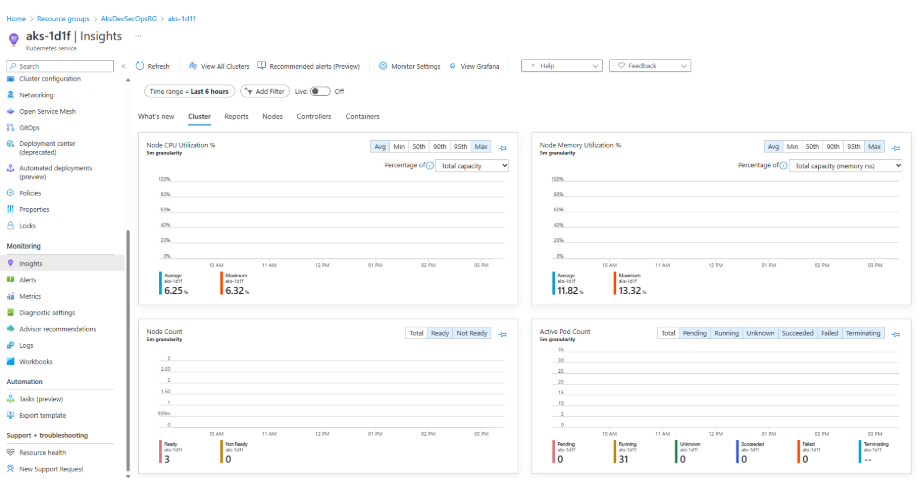Open Recommended alerts (Preview)

tap(308, 66)
